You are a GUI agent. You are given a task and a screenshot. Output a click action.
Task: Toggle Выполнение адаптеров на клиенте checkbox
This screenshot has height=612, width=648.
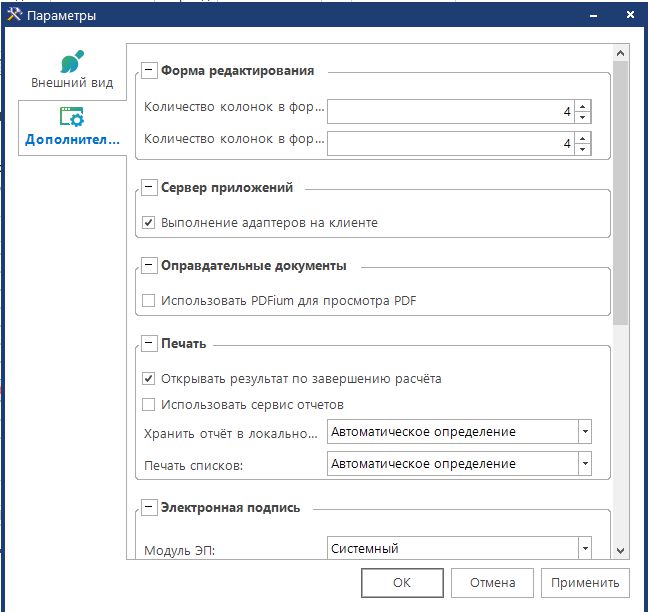tap(149, 223)
